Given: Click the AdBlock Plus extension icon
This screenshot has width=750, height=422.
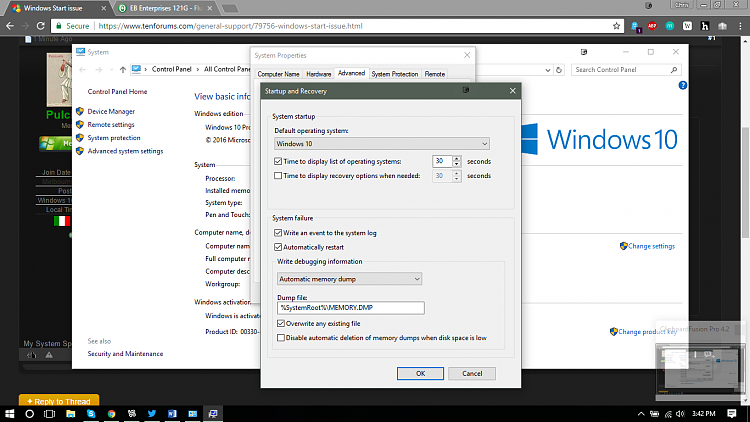Looking at the screenshot, I should pos(653,27).
